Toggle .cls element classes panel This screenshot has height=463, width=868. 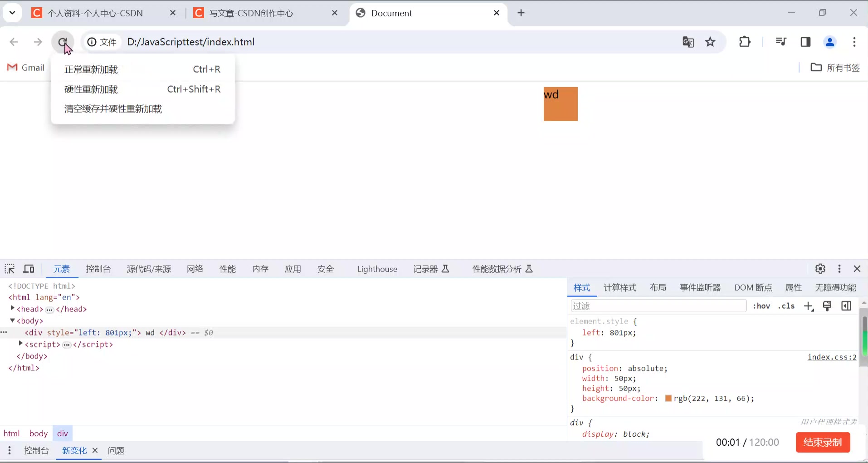pyautogui.click(x=786, y=306)
